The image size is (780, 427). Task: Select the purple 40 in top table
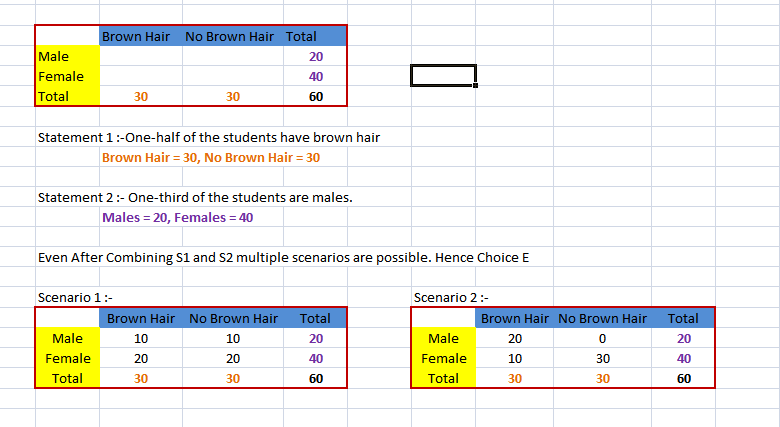coord(316,77)
